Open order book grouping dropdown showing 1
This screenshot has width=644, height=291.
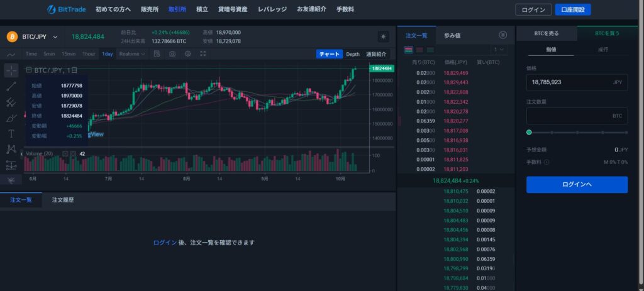click(x=499, y=50)
